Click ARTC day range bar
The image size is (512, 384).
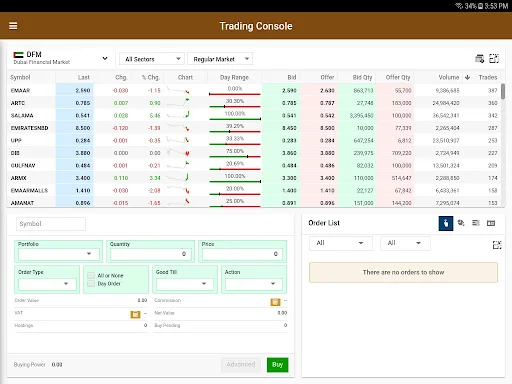point(235,107)
